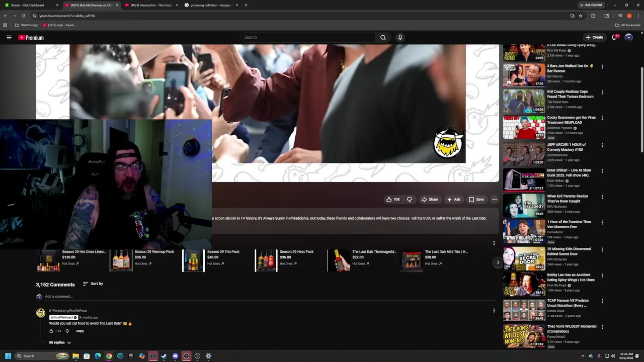Expand the 88 replies thread
Image resolution: width=644 pixels, height=362 pixels.
point(60,342)
